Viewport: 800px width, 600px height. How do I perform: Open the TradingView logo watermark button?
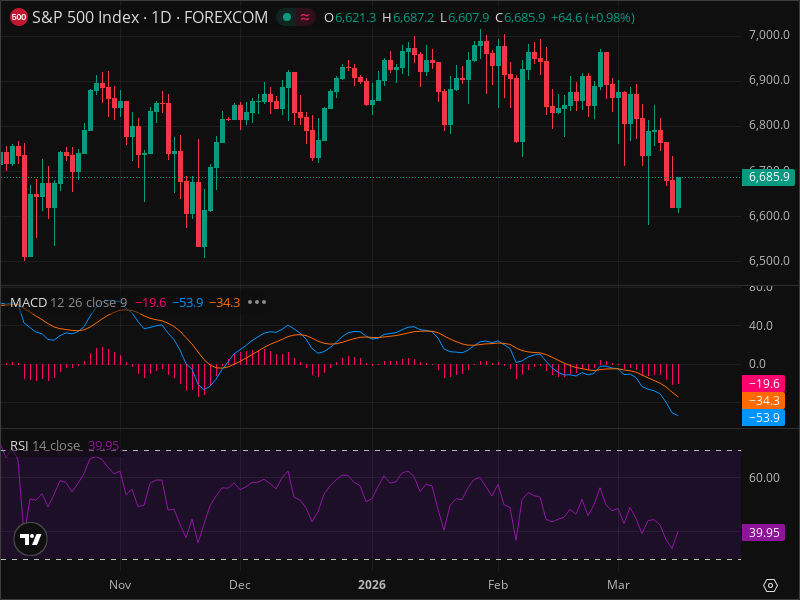31,539
